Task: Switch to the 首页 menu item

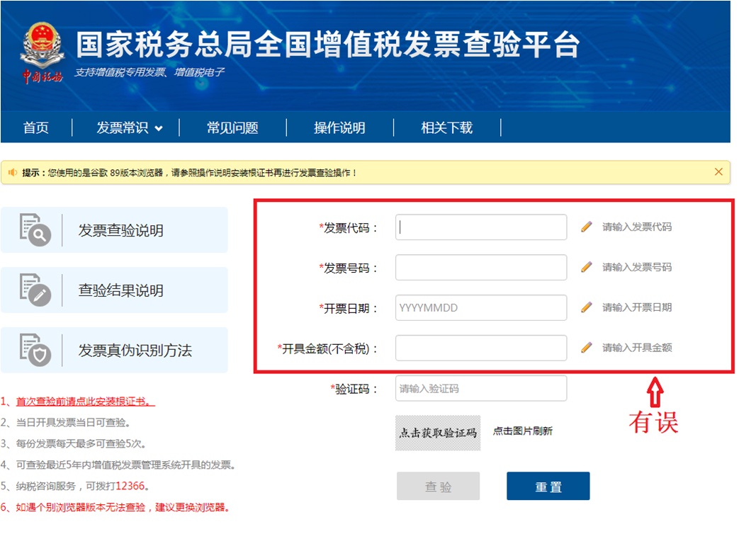Action: 36,128
